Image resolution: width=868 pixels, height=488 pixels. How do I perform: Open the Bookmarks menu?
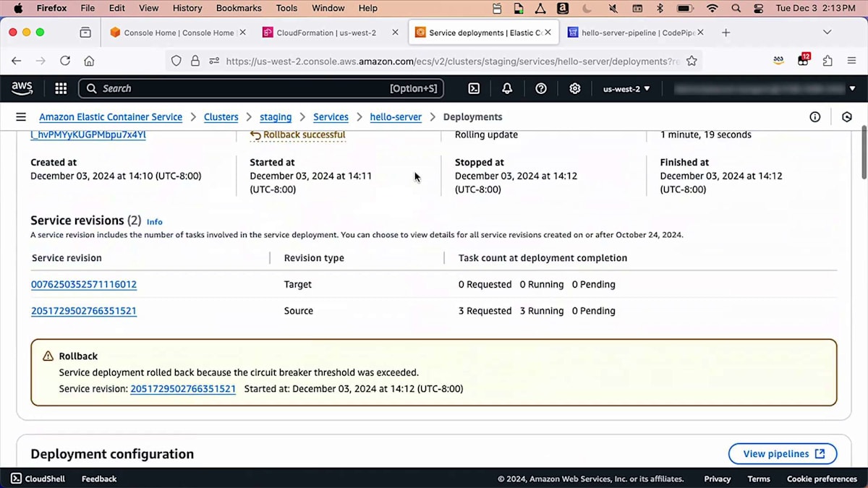[x=239, y=8]
